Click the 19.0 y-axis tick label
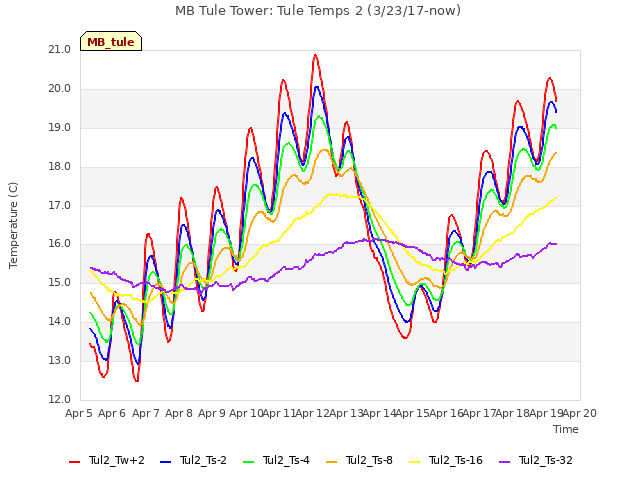Screen dimensions: 640x480 [60, 128]
